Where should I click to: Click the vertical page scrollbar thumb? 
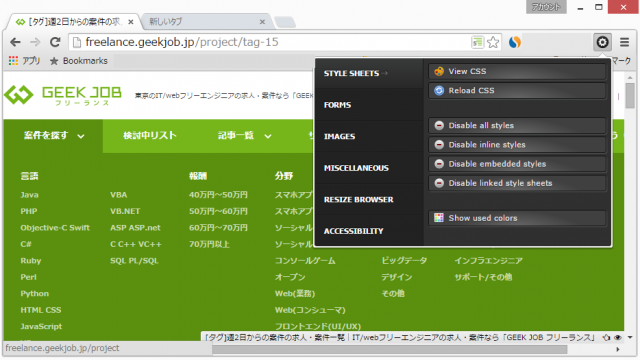[x=630, y=96]
